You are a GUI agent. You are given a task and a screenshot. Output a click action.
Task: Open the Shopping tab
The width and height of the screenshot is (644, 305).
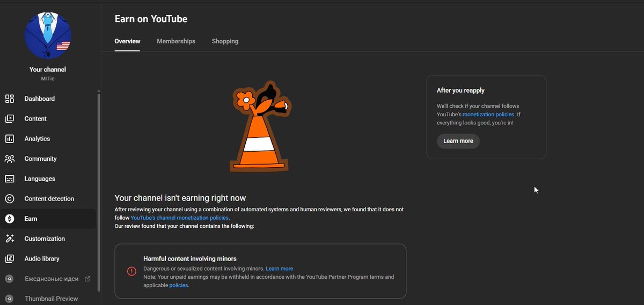coord(225,41)
